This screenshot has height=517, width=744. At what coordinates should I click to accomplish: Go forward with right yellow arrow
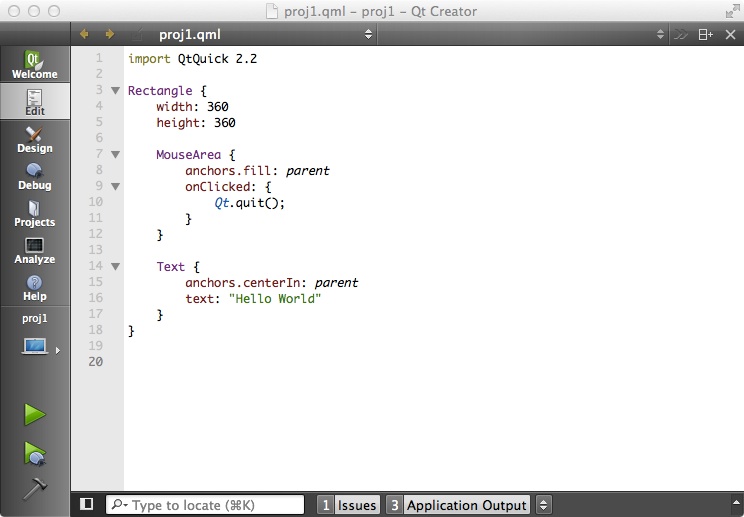[110, 34]
